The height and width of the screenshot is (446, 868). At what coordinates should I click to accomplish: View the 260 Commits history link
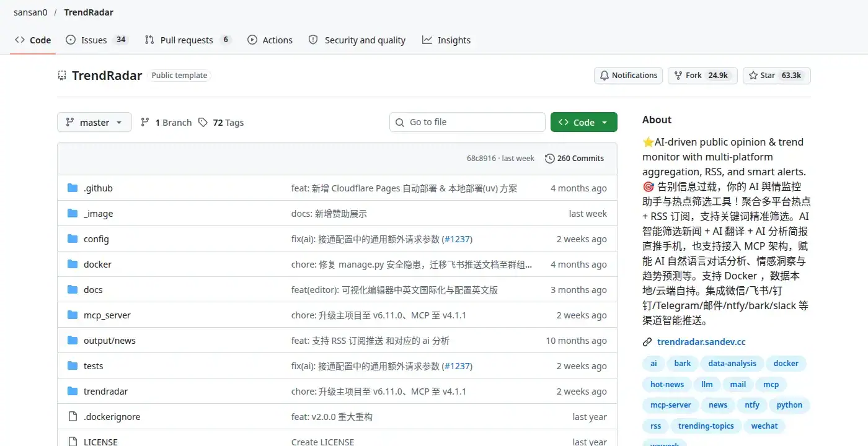click(x=574, y=159)
